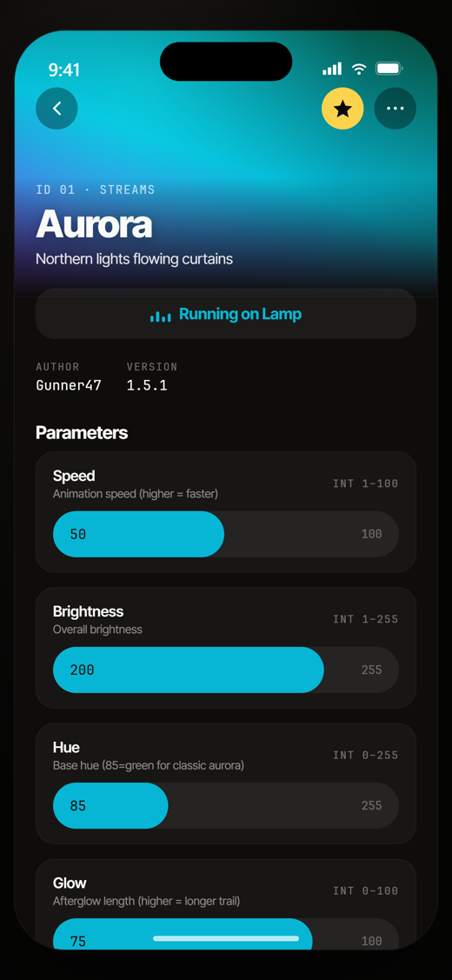Set Brightness slider near its 255 end
Screen dimensions: 452x980
coord(371,670)
